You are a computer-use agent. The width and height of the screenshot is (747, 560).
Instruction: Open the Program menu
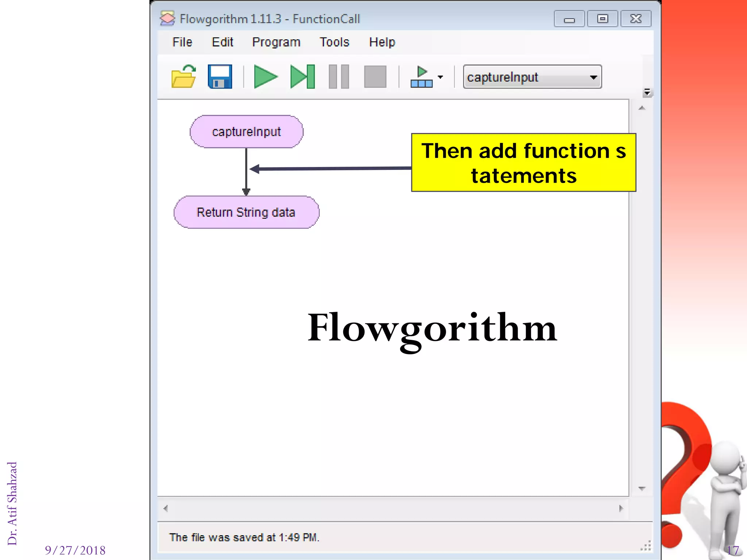[x=276, y=42]
